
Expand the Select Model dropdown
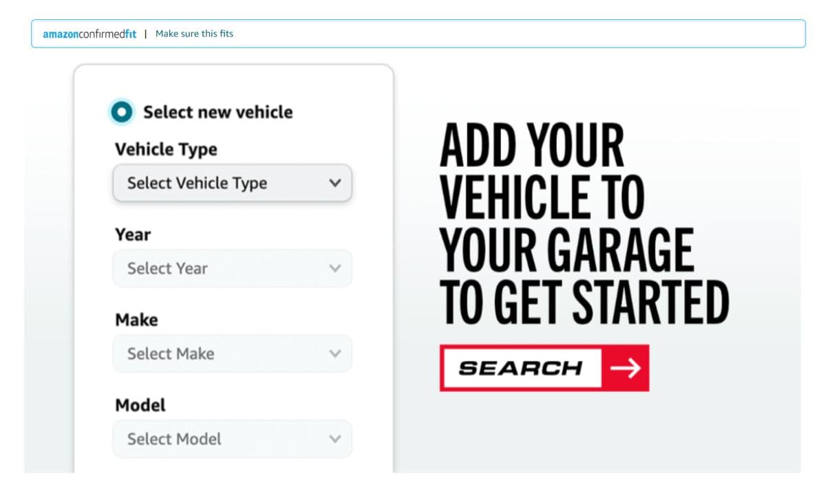(x=220, y=439)
